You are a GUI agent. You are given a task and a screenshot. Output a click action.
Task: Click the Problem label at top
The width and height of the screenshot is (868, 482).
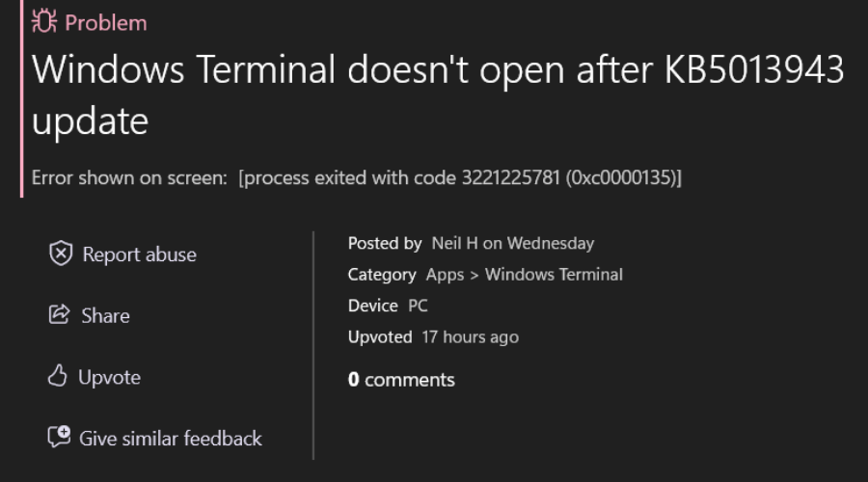pyautogui.click(x=106, y=22)
